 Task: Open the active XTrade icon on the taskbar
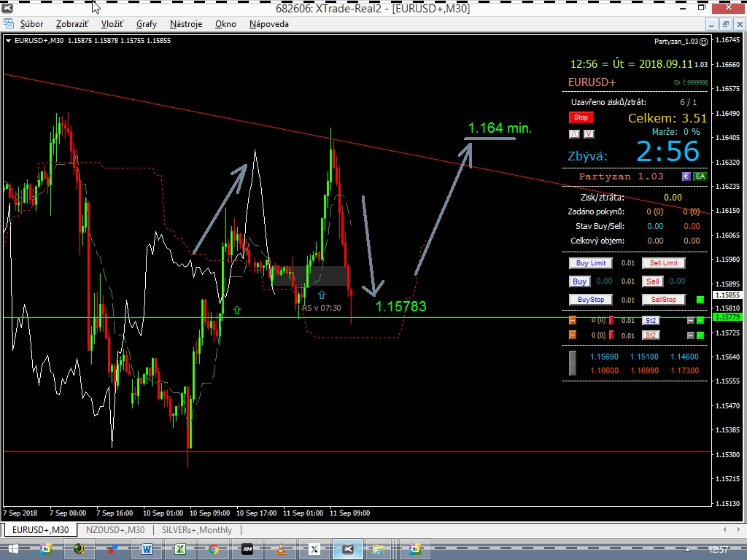348,549
